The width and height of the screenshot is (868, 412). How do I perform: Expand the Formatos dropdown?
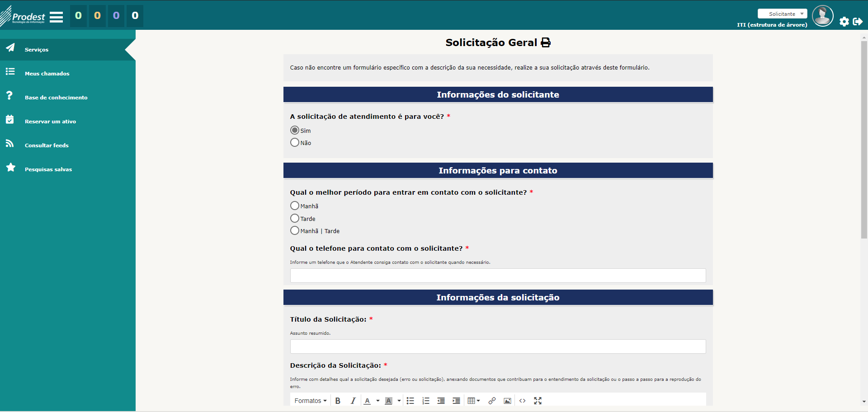pyautogui.click(x=310, y=401)
